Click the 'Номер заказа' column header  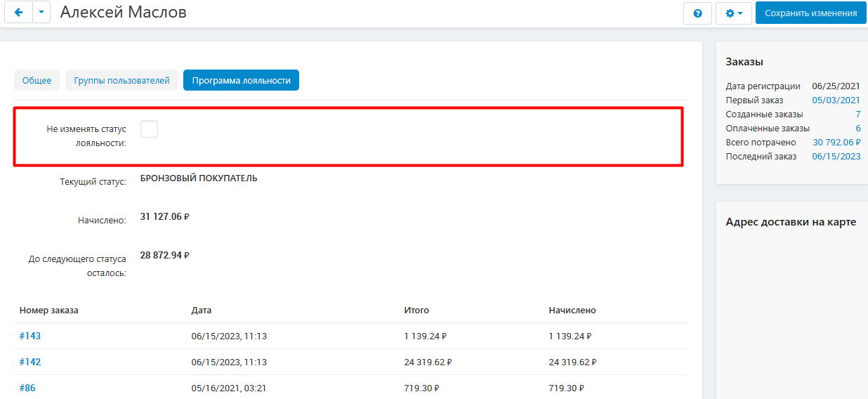(49, 310)
